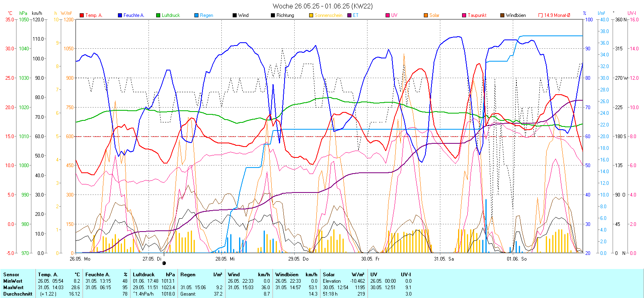This screenshot has width=644, height=298.
Task: Click the new moon marker below the date axis
Action: coord(164,263)
